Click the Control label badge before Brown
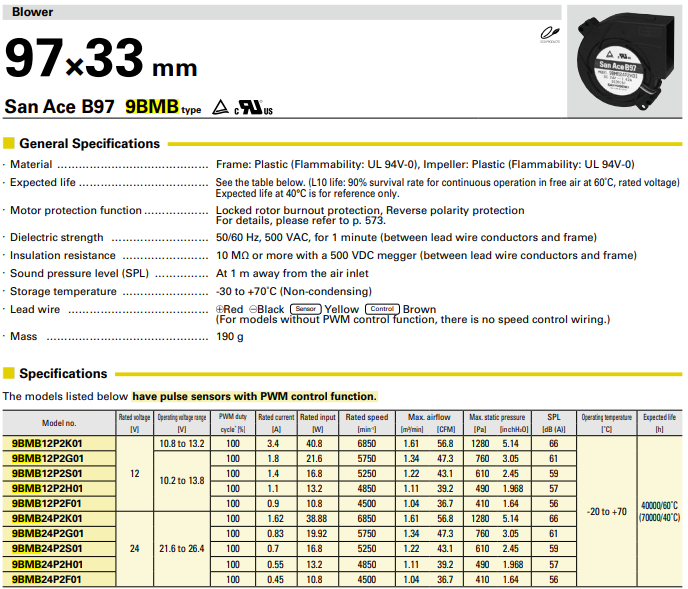 click(382, 309)
